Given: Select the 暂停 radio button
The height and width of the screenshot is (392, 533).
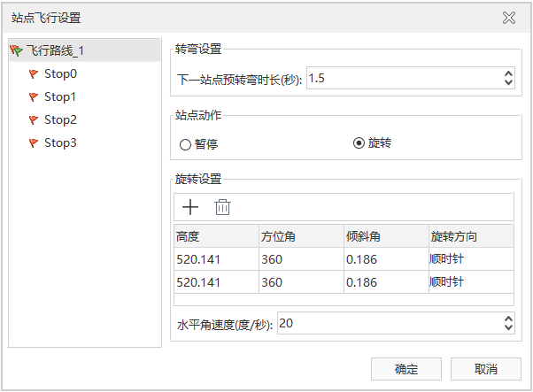Looking at the screenshot, I should coord(185,144).
